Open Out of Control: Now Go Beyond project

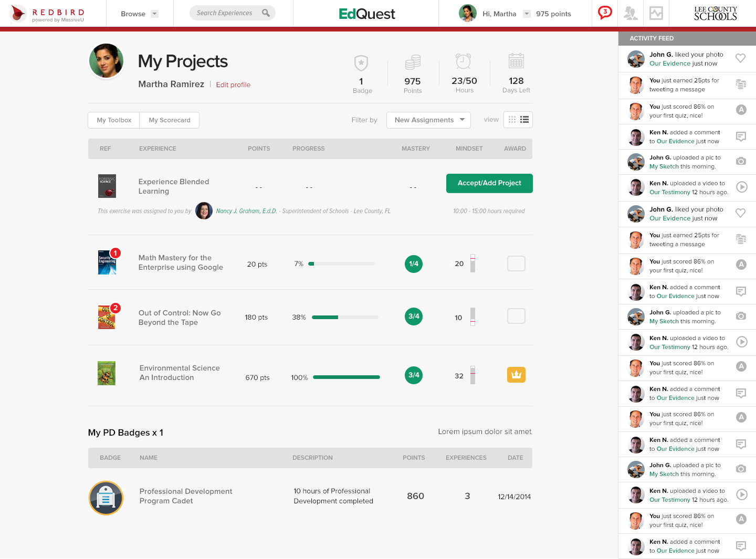[180, 318]
